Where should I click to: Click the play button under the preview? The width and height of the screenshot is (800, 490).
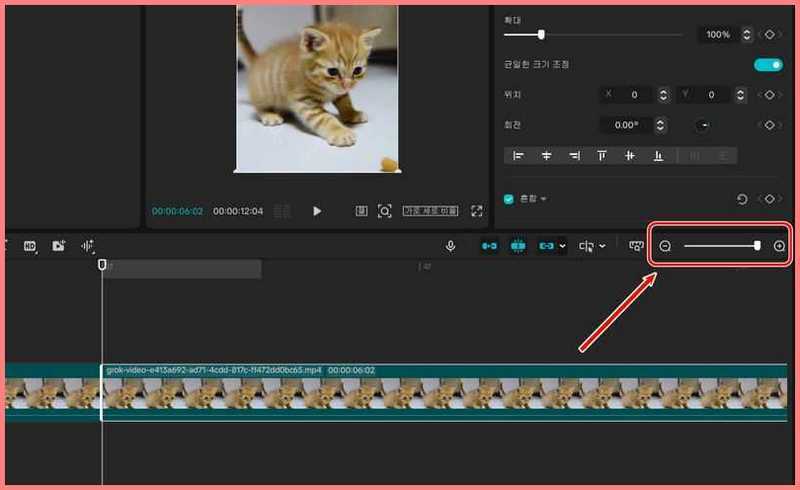[x=317, y=211]
